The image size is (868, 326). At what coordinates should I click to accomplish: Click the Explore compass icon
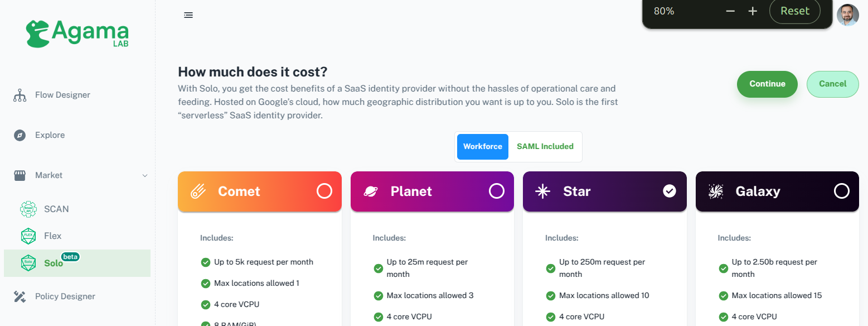(x=20, y=135)
